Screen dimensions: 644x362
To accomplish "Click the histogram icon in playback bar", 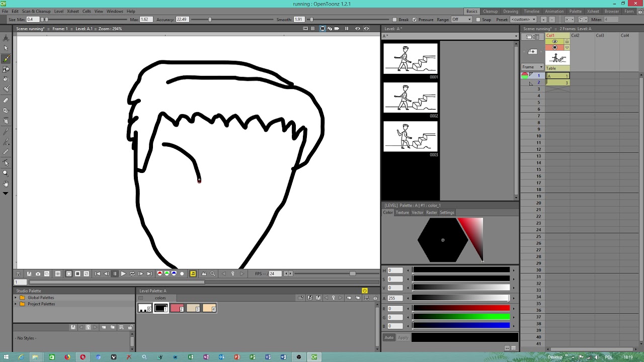I will (x=204, y=274).
